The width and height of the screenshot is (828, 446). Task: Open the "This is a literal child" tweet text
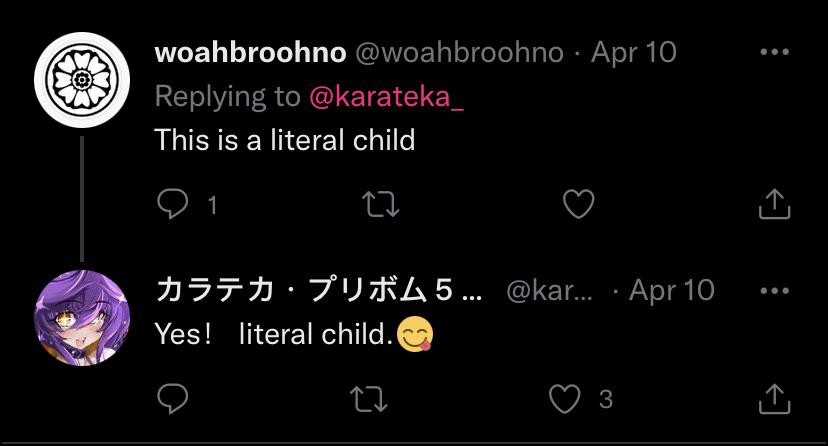(284, 139)
